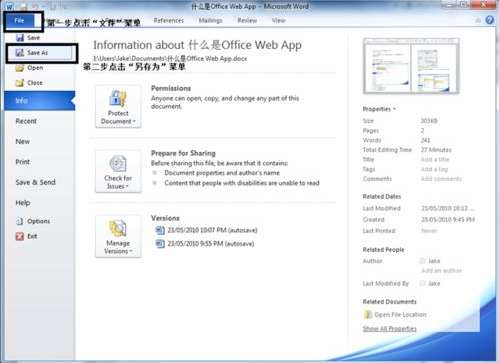Click the Total Editing Time value 27 Minutes
This screenshot has height=363, width=499.
436,150
